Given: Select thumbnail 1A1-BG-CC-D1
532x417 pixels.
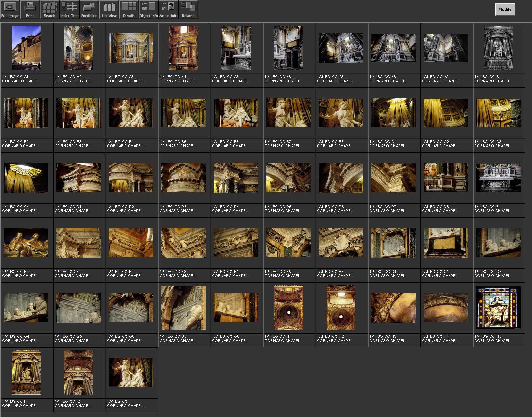Looking at the screenshot, I should coord(79,178).
